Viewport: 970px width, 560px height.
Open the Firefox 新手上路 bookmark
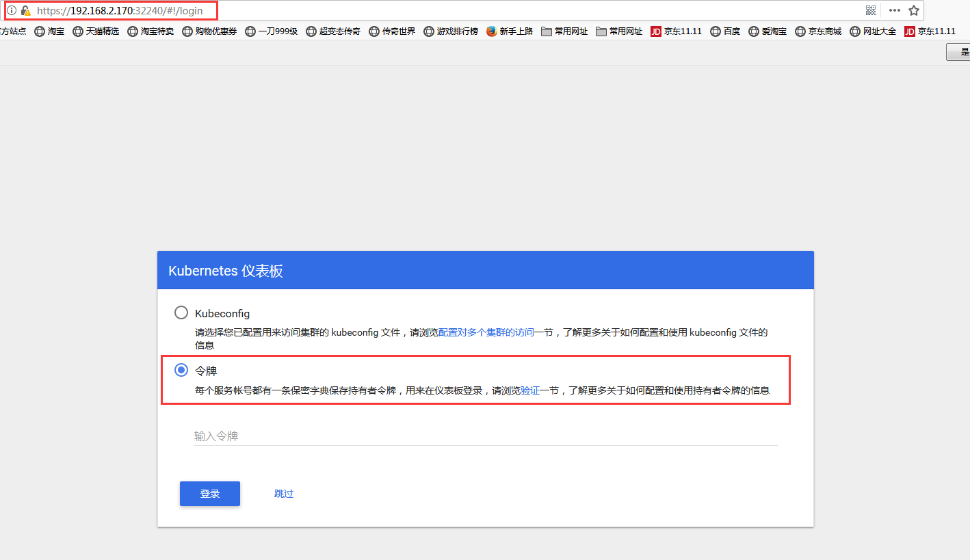tap(510, 31)
